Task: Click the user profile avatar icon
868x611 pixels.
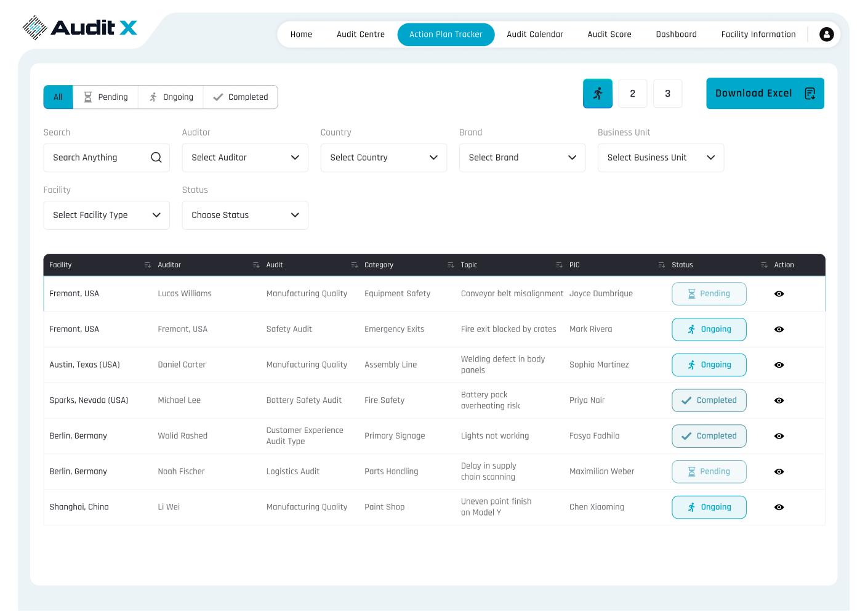Action: tap(826, 34)
